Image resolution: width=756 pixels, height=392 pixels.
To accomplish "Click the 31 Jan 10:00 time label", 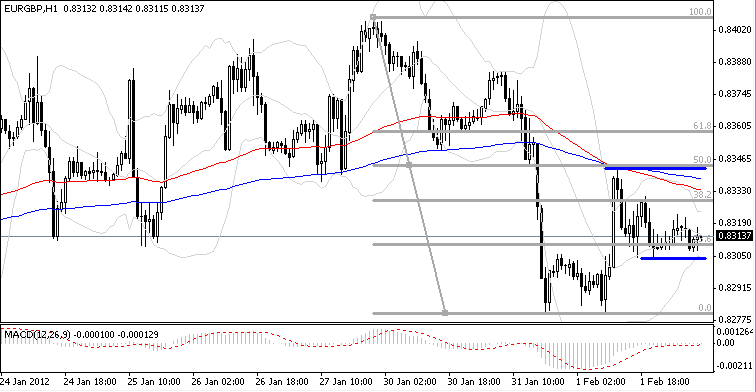I will point(538,381).
